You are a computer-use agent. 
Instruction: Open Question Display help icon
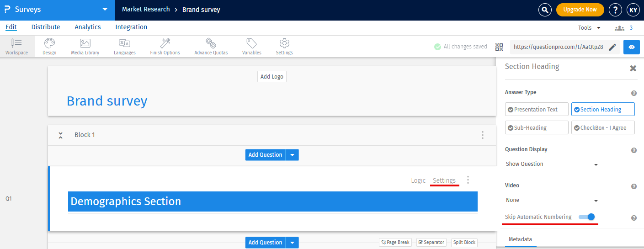click(634, 150)
